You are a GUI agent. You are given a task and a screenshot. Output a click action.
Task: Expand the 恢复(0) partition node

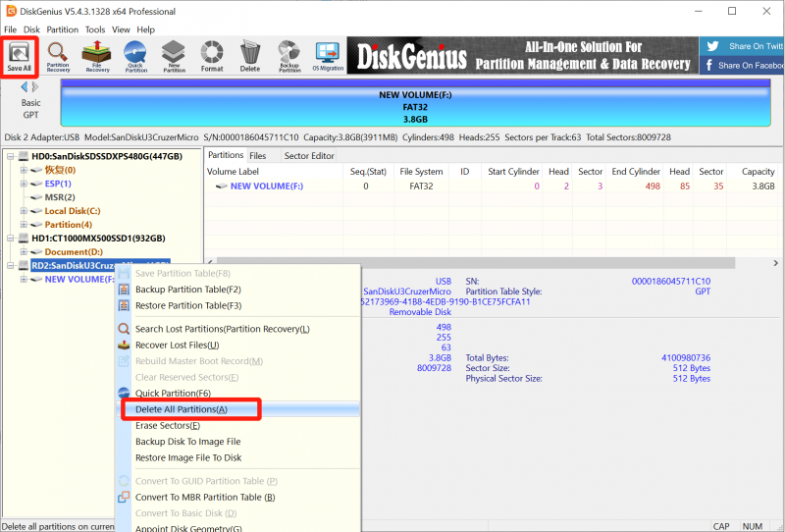24,170
